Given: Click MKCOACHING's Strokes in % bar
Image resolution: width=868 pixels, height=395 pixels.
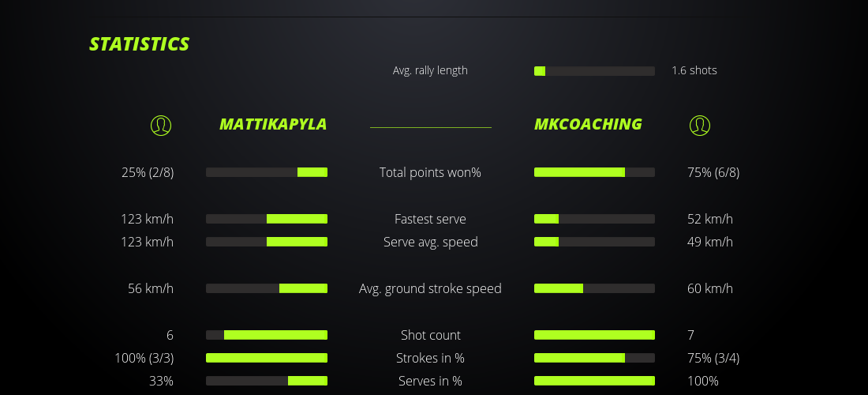Looking at the screenshot, I should click(x=594, y=358).
